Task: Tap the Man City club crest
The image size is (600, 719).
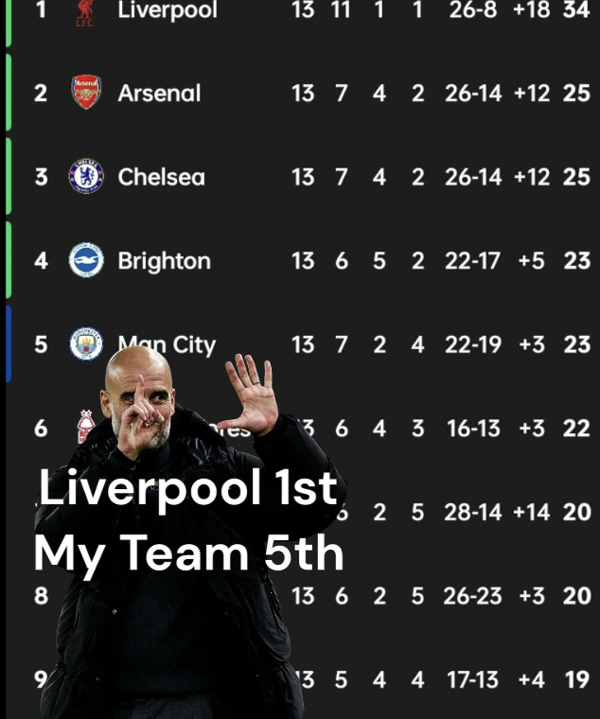Action: point(86,343)
